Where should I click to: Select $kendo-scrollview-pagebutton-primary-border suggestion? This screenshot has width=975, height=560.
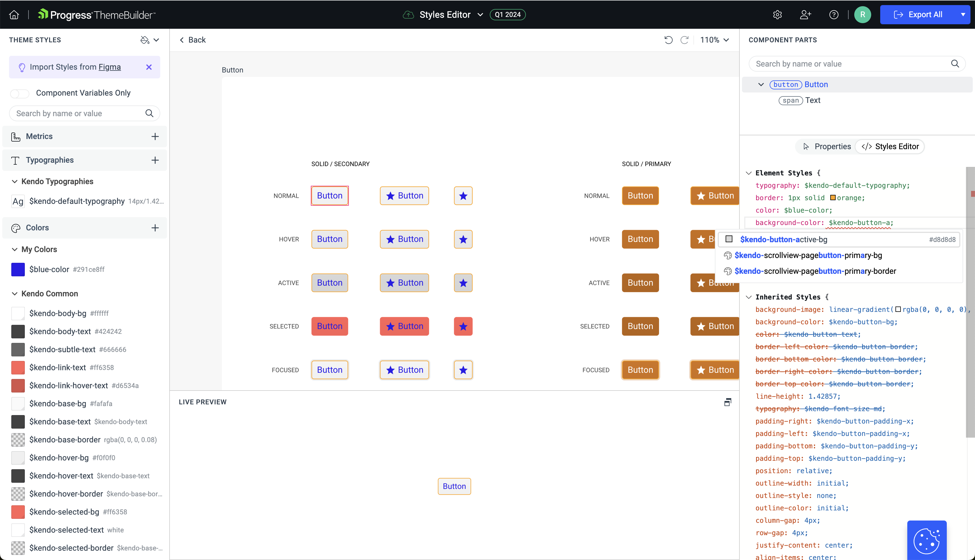pyautogui.click(x=838, y=271)
